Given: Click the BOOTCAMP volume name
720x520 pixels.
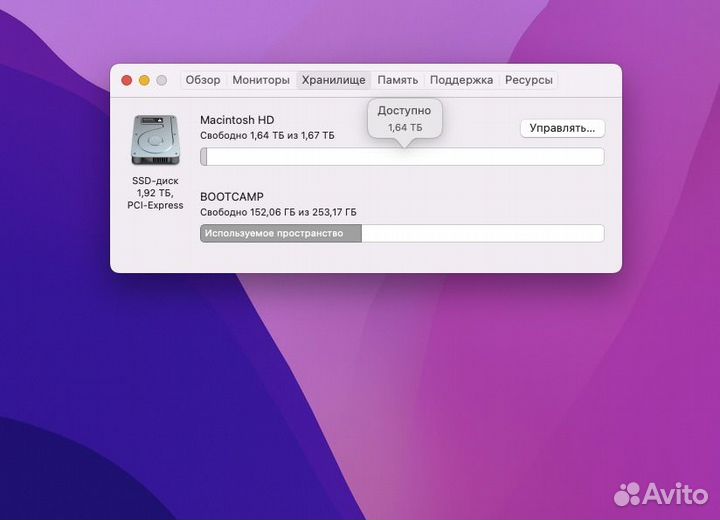Looking at the screenshot, I should 232,197.
